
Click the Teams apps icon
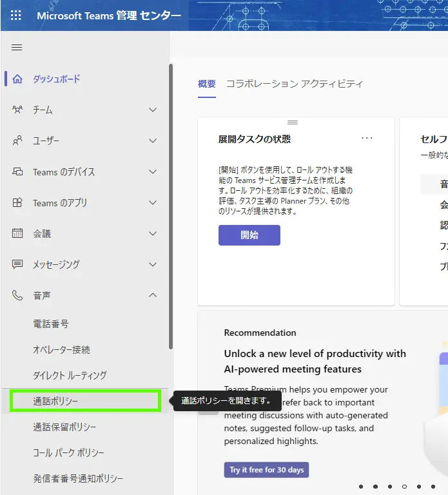click(x=17, y=202)
